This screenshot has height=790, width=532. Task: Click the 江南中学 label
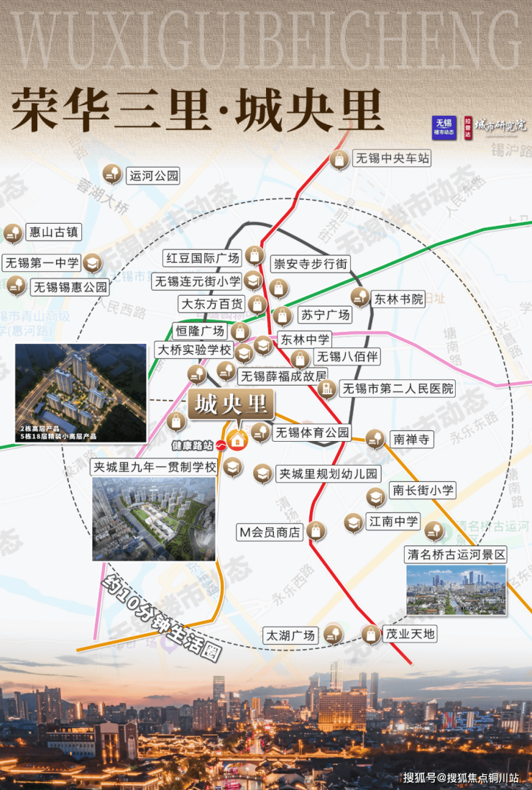(x=393, y=522)
